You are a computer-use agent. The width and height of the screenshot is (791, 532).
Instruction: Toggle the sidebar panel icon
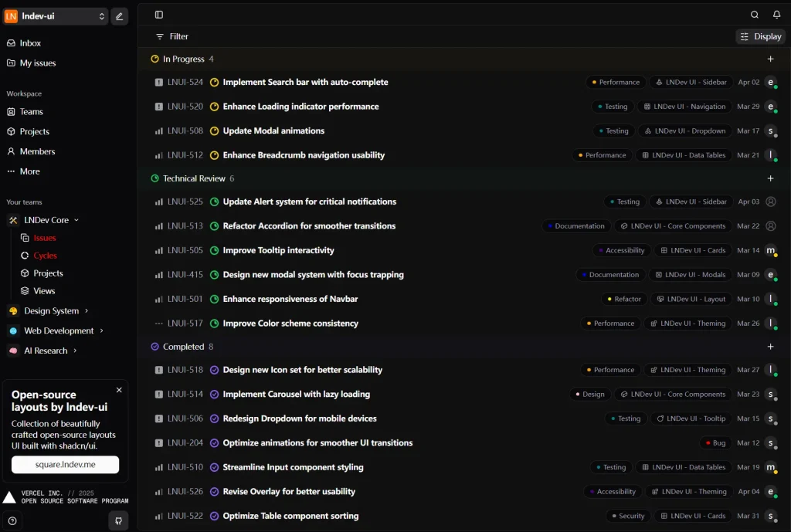(159, 15)
